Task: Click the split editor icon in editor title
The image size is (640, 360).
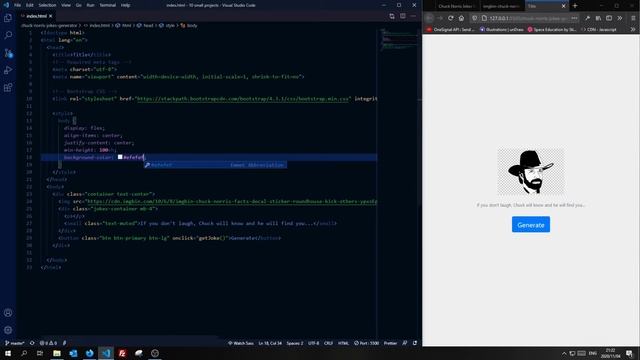Action: pos(403,16)
